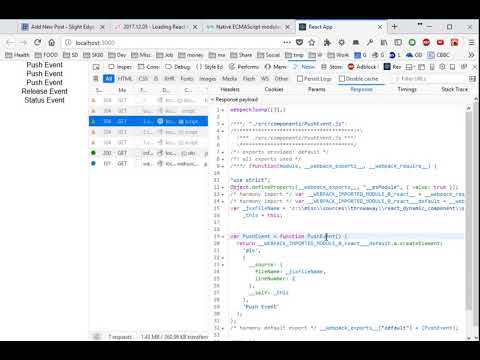Open the page actions three-dot menu
480x360 pixels.
(287, 42)
